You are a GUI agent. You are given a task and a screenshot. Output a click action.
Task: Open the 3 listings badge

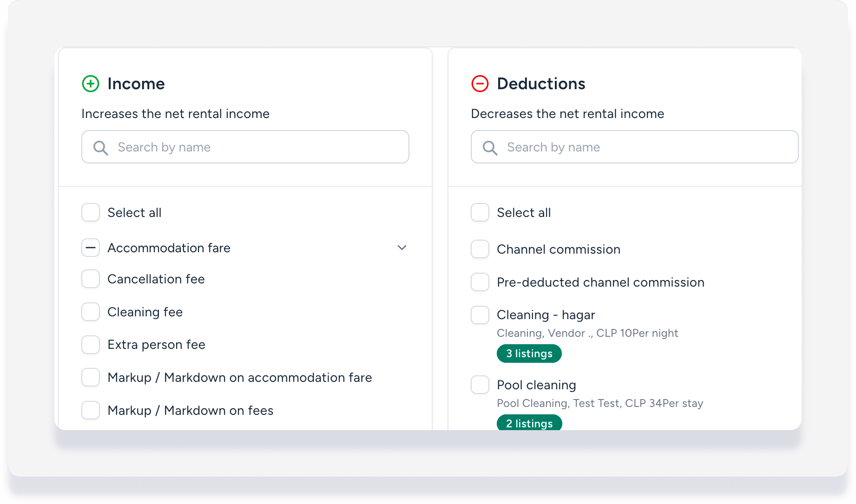[529, 353]
